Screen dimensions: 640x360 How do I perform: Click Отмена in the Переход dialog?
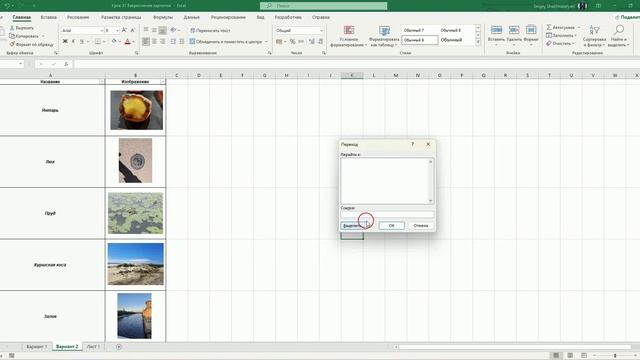tap(420, 226)
